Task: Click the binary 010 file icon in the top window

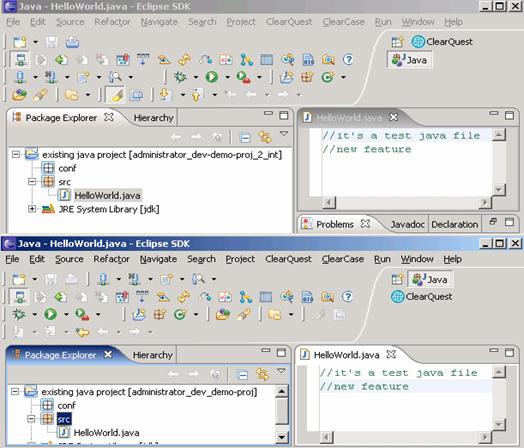Action: (x=308, y=60)
